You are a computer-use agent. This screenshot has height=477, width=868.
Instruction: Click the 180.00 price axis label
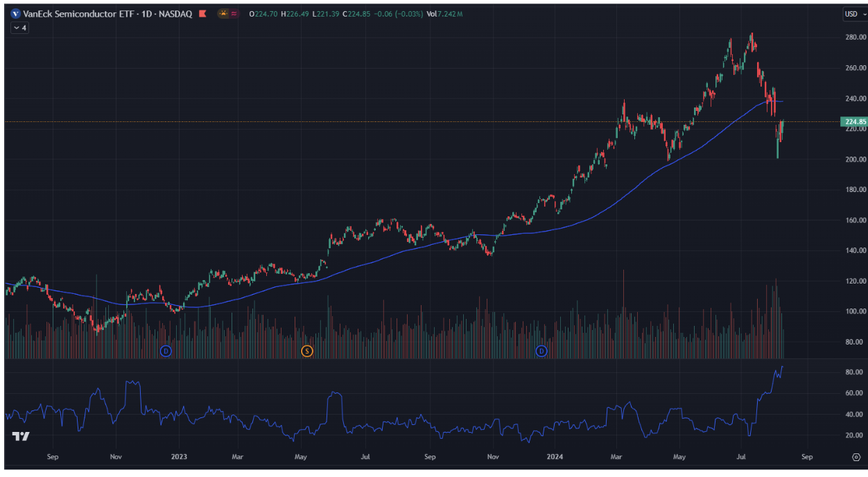pyautogui.click(x=855, y=189)
